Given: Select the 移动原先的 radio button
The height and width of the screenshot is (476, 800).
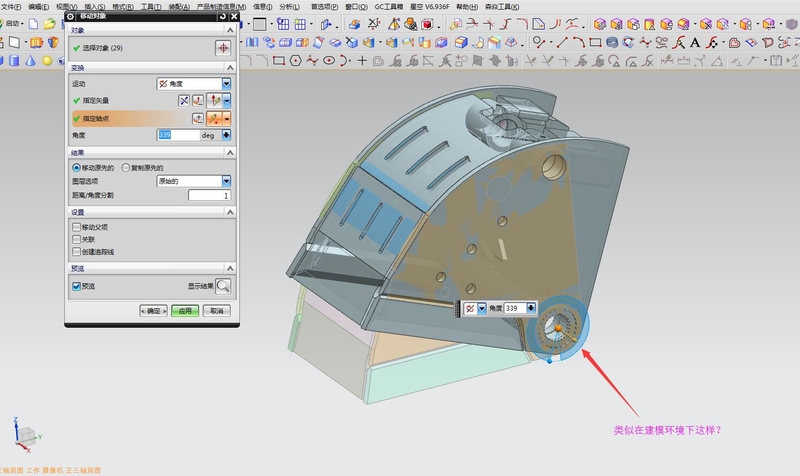Looking at the screenshot, I should (x=76, y=168).
